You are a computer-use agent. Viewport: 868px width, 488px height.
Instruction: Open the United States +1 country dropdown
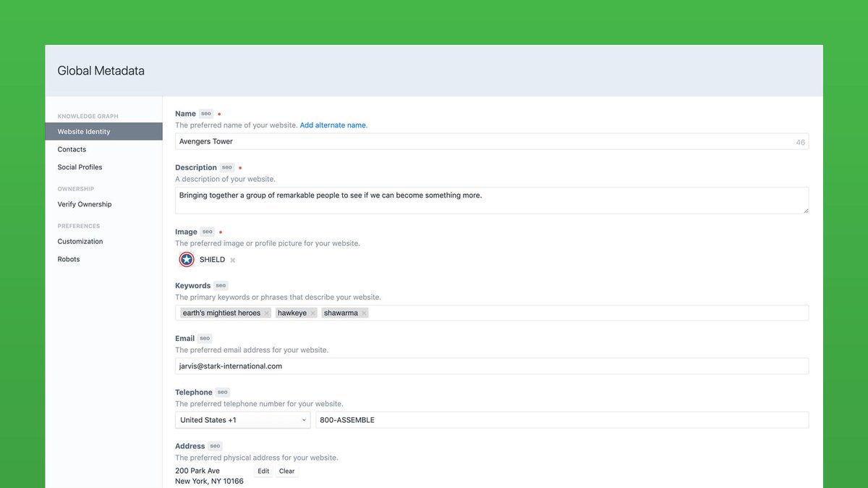click(x=242, y=420)
